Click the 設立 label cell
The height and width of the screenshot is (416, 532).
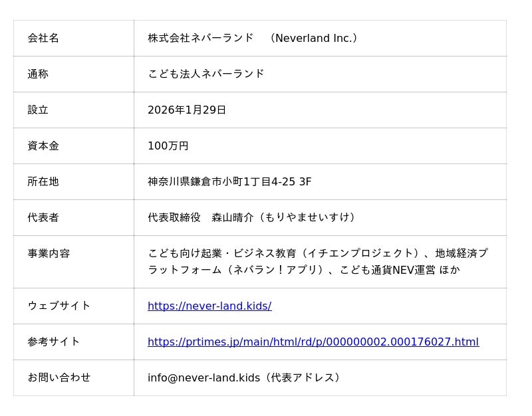click(x=38, y=110)
